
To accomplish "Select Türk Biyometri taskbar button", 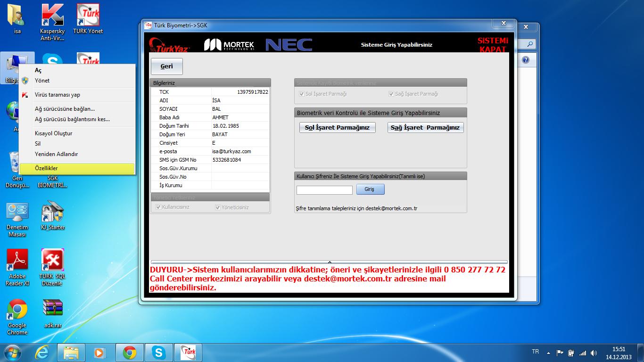I will (x=188, y=352).
